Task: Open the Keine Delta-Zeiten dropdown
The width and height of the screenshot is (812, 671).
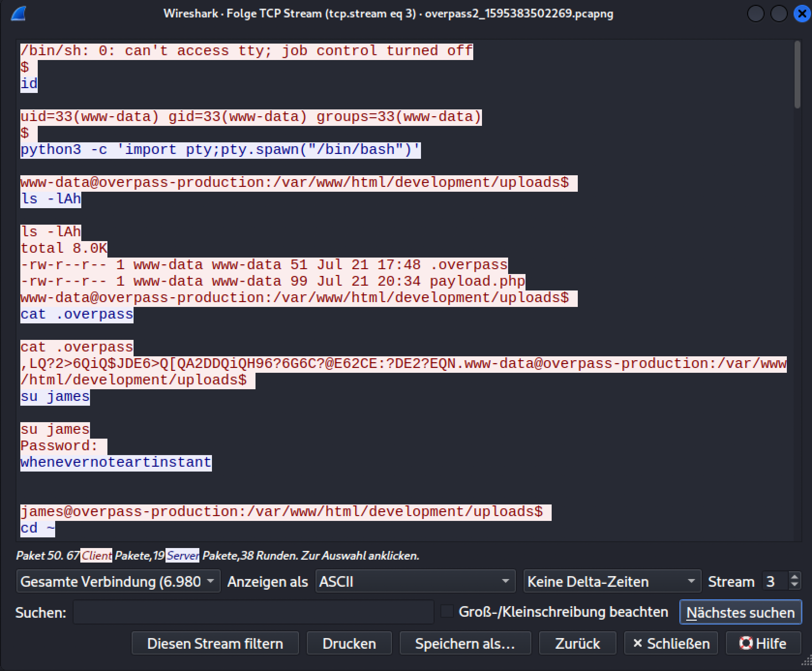Action: (x=612, y=581)
